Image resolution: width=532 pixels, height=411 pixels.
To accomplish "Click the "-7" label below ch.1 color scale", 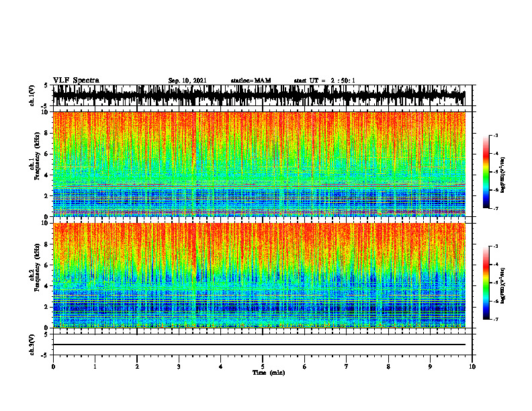I will coord(496,208).
